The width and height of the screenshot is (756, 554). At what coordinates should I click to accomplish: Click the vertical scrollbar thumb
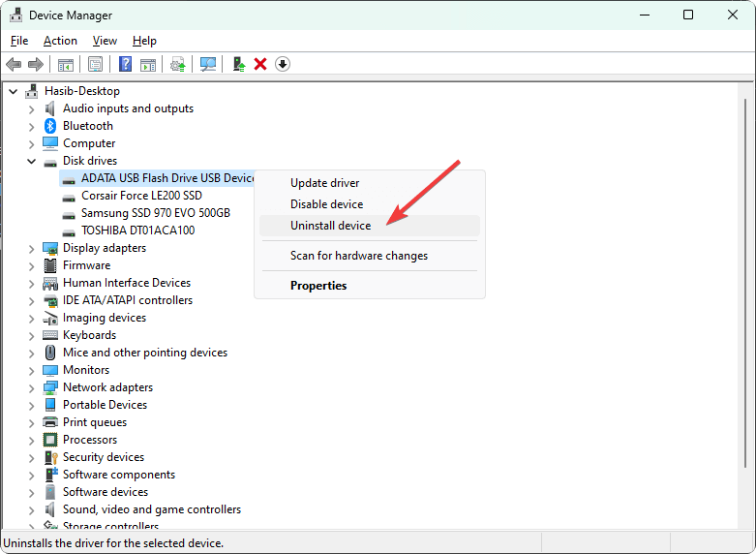pyautogui.click(x=745, y=283)
